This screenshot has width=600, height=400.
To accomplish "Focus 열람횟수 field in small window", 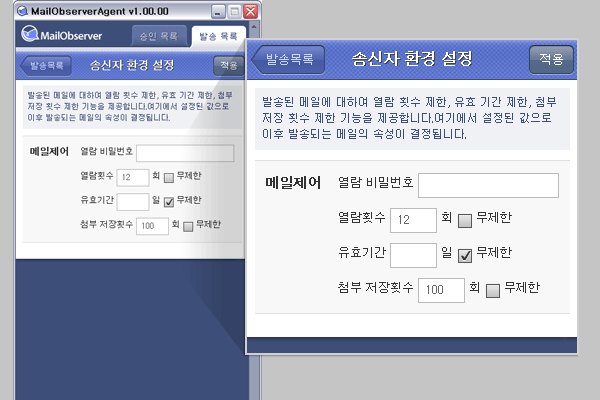I will (133, 178).
